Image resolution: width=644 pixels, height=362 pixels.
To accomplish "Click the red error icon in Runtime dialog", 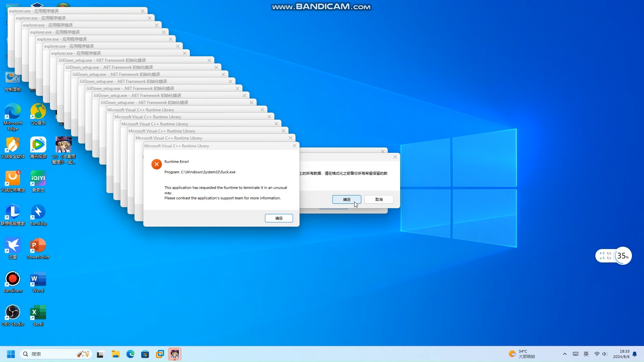I will pyautogui.click(x=156, y=164).
